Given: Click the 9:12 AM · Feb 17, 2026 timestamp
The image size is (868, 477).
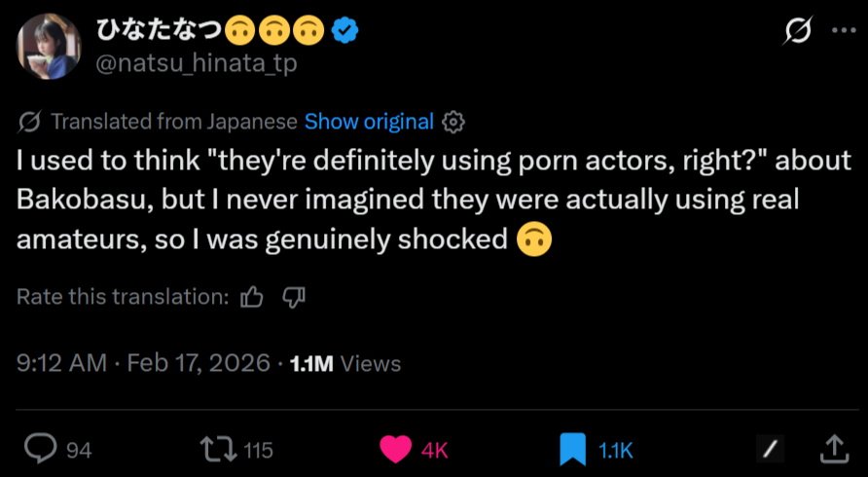Looking at the screenshot, I should (x=144, y=363).
